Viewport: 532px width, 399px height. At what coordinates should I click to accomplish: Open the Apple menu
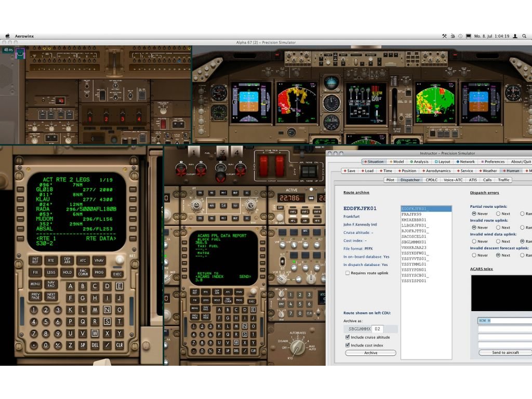(7, 36)
